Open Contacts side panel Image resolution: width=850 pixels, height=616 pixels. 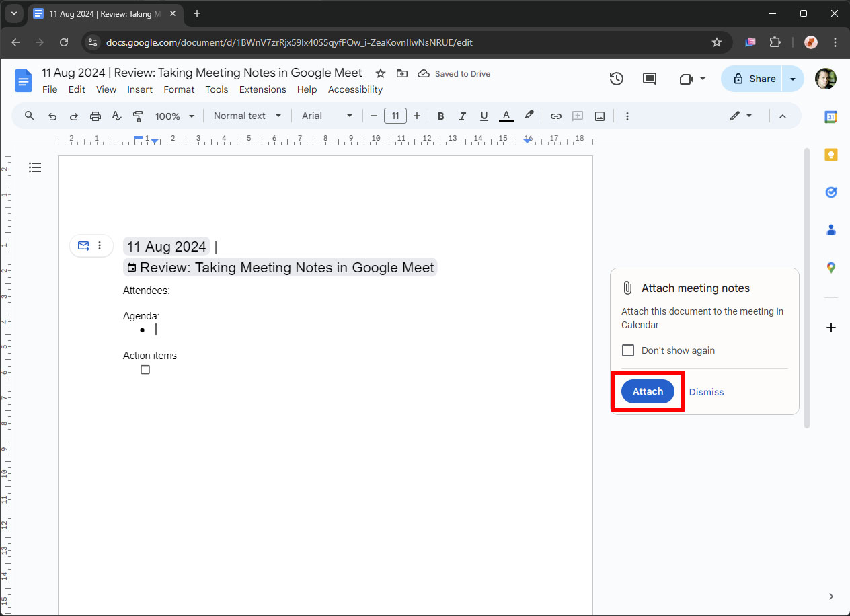pyautogui.click(x=831, y=230)
